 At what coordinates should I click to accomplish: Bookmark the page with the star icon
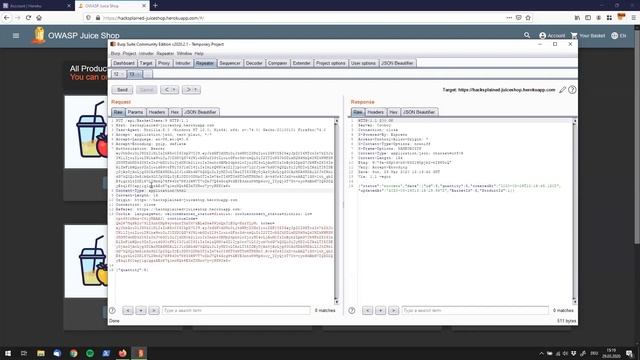coord(528,18)
